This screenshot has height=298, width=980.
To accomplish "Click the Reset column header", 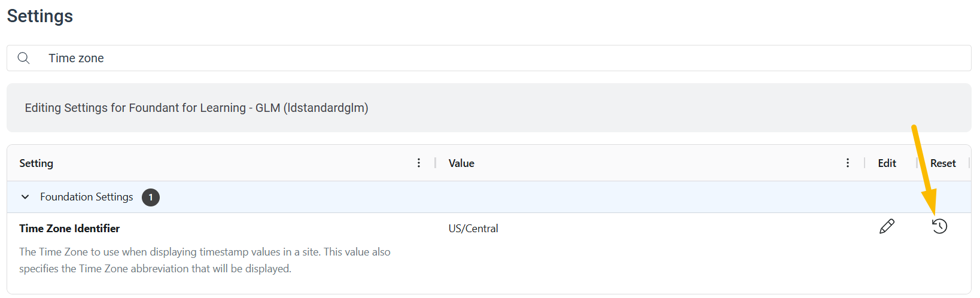I will pyautogui.click(x=943, y=163).
